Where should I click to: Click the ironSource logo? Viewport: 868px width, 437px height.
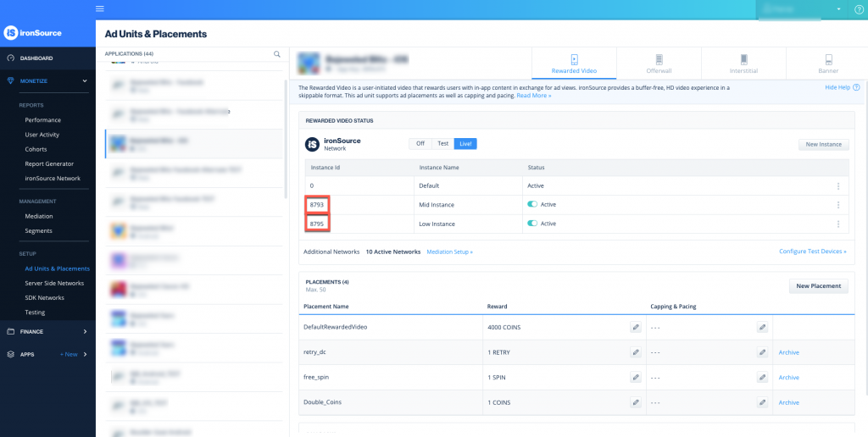pos(33,33)
